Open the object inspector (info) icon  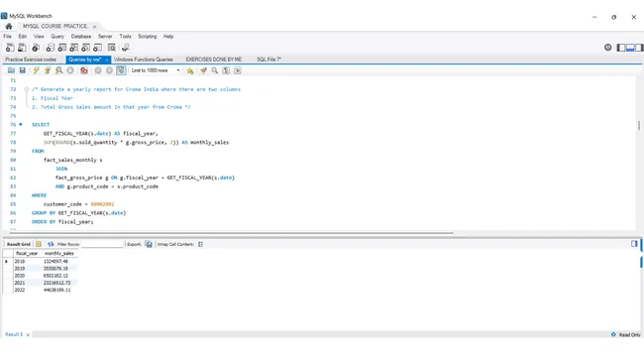36,48
